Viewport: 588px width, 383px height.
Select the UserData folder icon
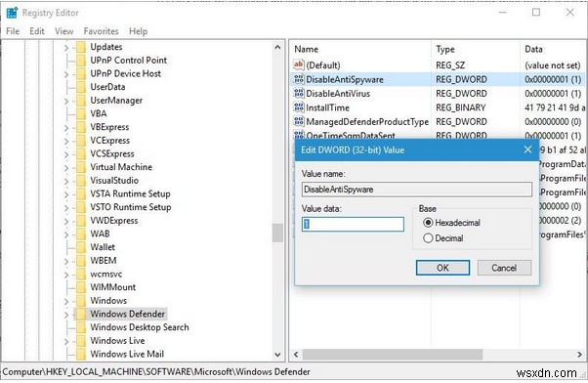81,87
